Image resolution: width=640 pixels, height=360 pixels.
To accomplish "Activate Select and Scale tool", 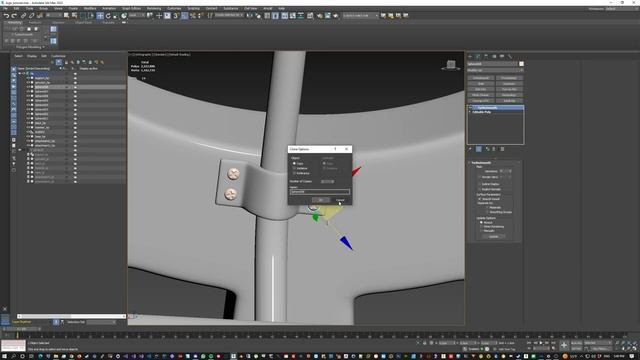I will pos(115,16).
